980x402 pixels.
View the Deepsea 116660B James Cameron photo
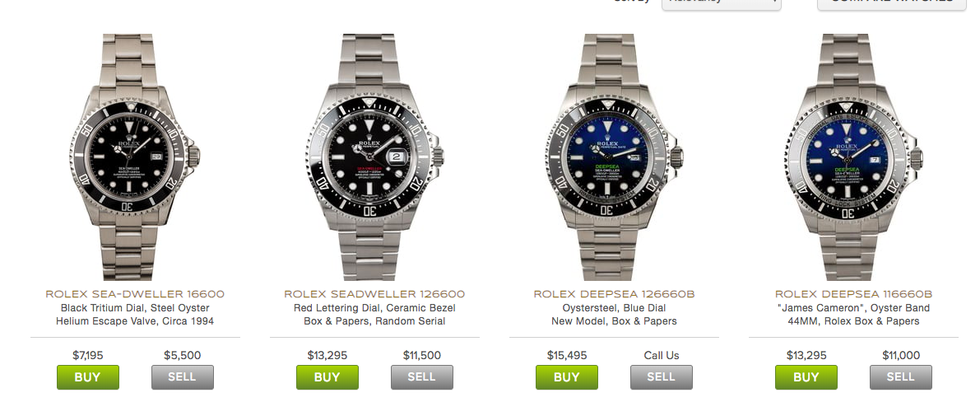[x=853, y=157]
